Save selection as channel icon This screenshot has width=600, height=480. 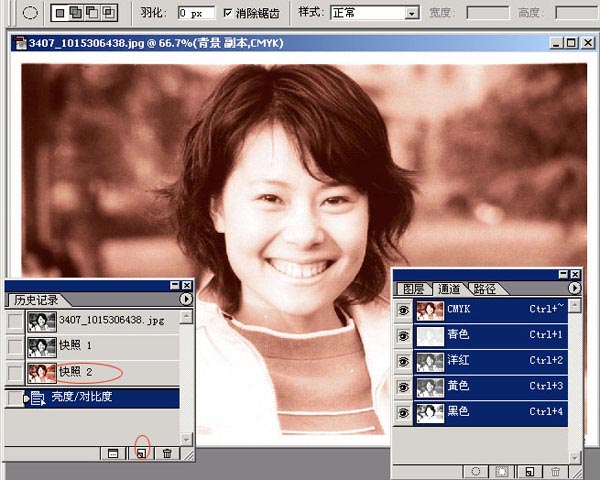503,470
